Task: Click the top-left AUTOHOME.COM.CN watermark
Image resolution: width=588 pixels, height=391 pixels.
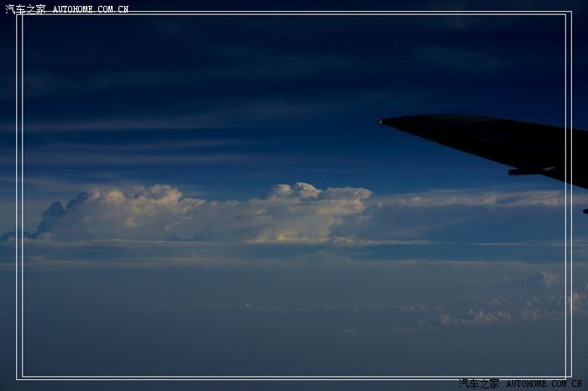Action: (x=91, y=9)
